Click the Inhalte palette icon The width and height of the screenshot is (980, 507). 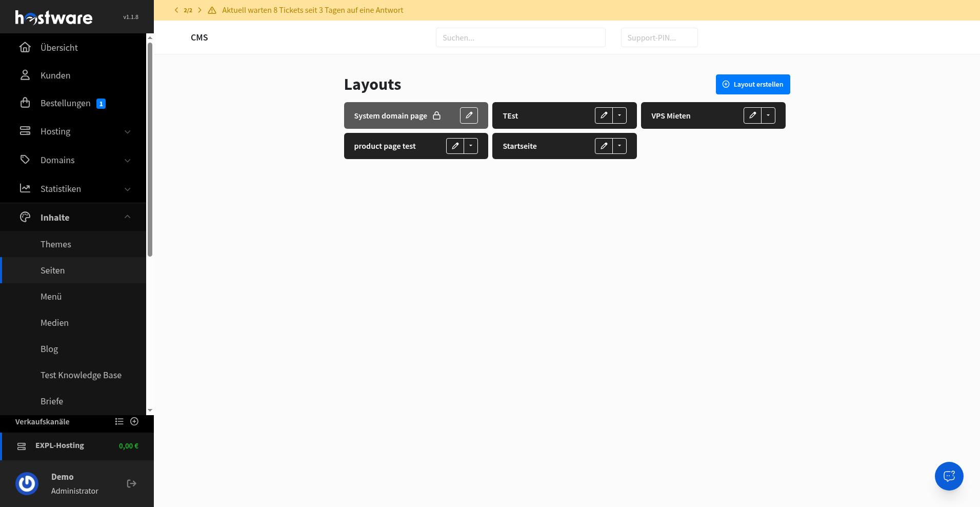(x=25, y=217)
